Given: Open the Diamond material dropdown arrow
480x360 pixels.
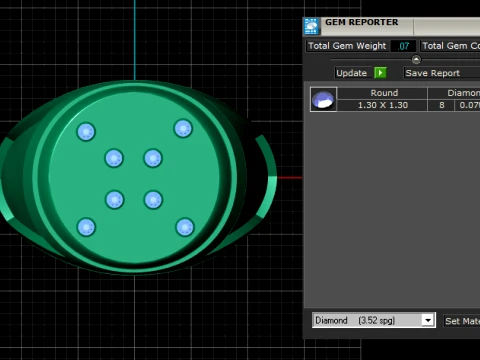Looking at the screenshot, I should (428, 320).
